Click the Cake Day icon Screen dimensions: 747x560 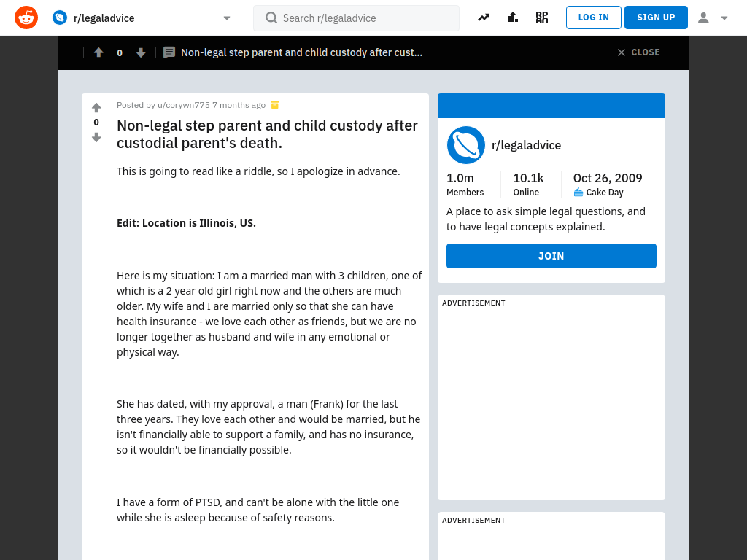(x=578, y=192)
